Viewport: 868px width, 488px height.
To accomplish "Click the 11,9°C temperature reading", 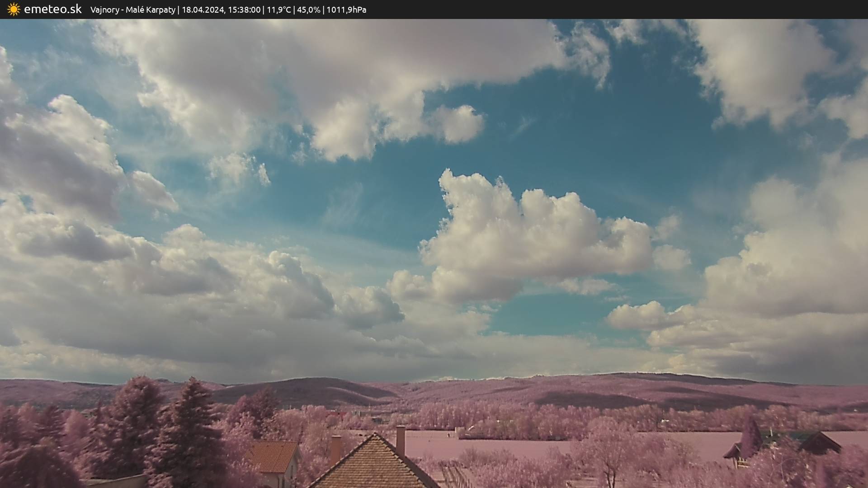I will point(278,10).
